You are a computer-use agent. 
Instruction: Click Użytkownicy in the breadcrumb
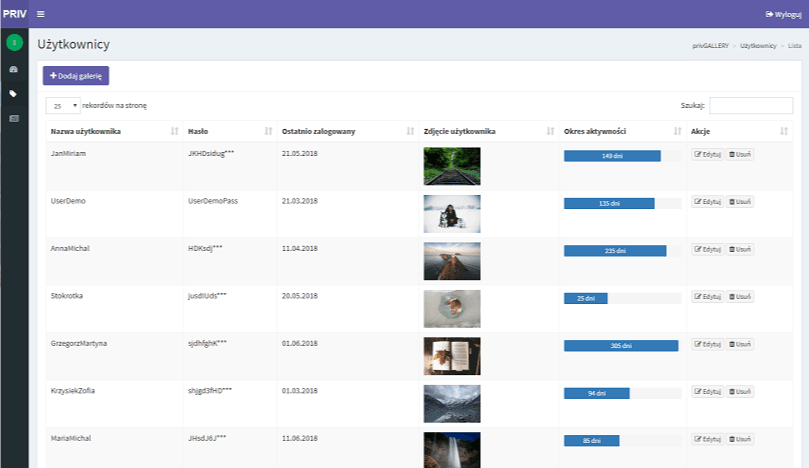click(x=758, y=46)
